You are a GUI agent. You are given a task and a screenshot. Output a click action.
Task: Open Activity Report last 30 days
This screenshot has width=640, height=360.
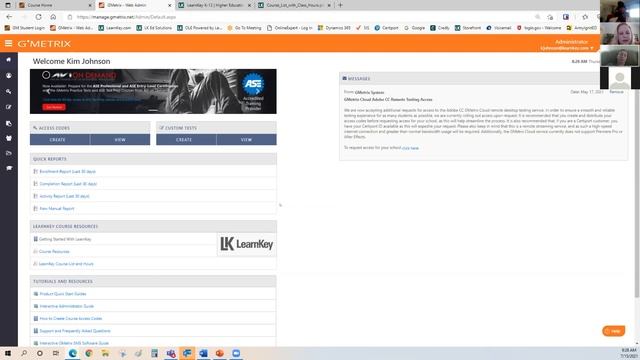64,196
